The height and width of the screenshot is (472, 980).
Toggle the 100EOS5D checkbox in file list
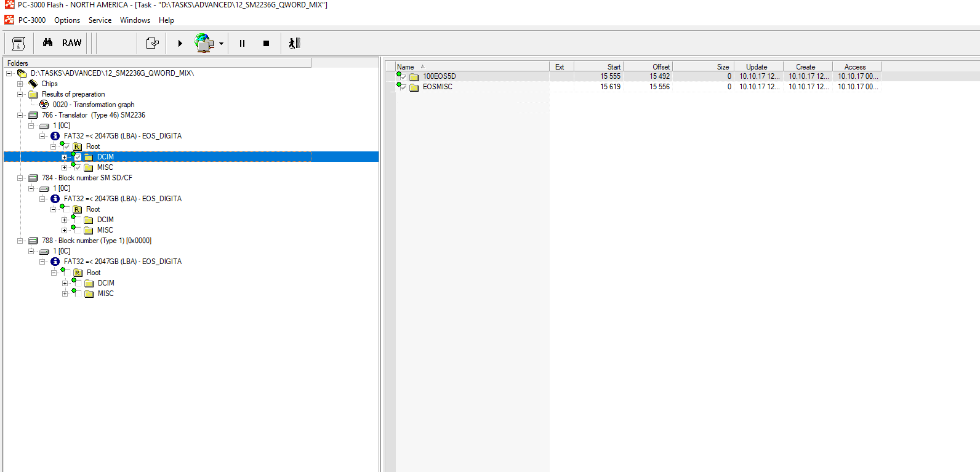pos(404,77)
